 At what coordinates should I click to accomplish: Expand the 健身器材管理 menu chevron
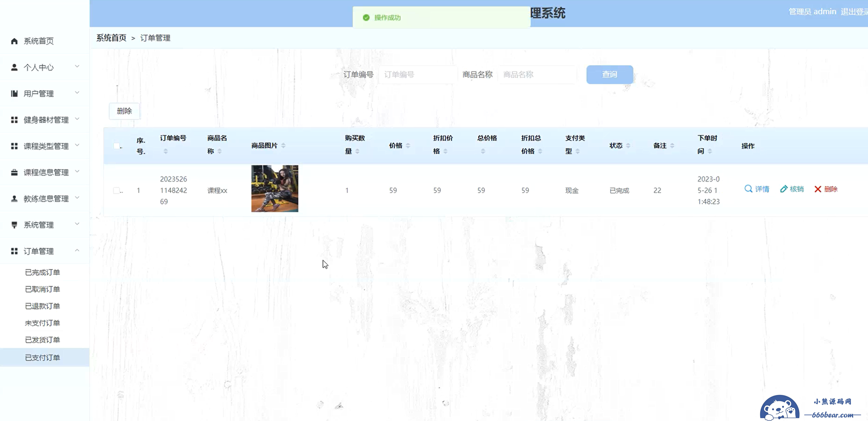[x=77, y=119]
